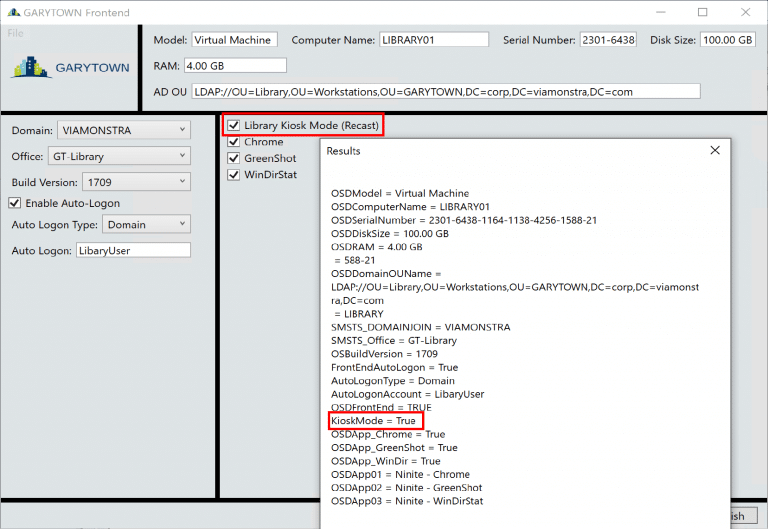The image size is (768, 529).
Task: Toggle Library Kiosk Mode (Recast) checkbox
Action: [233, 126]
